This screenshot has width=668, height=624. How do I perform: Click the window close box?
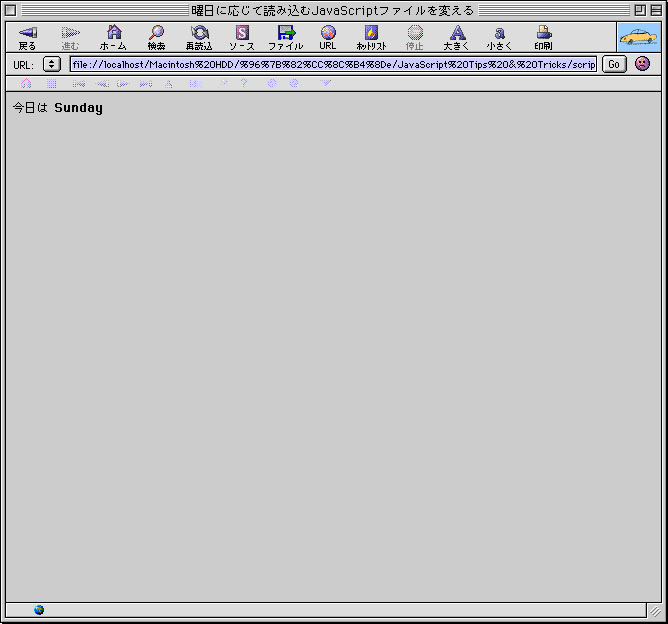tap(11, 10)
